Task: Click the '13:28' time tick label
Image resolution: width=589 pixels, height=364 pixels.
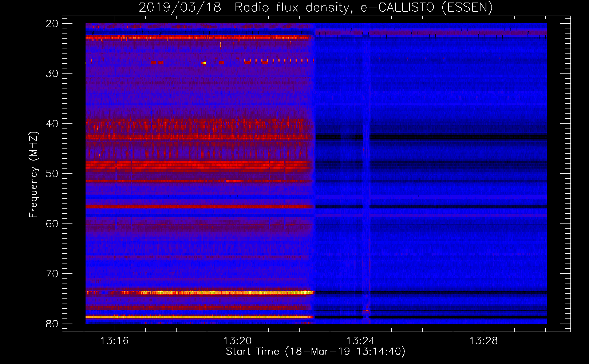Action: coord(484,341)
